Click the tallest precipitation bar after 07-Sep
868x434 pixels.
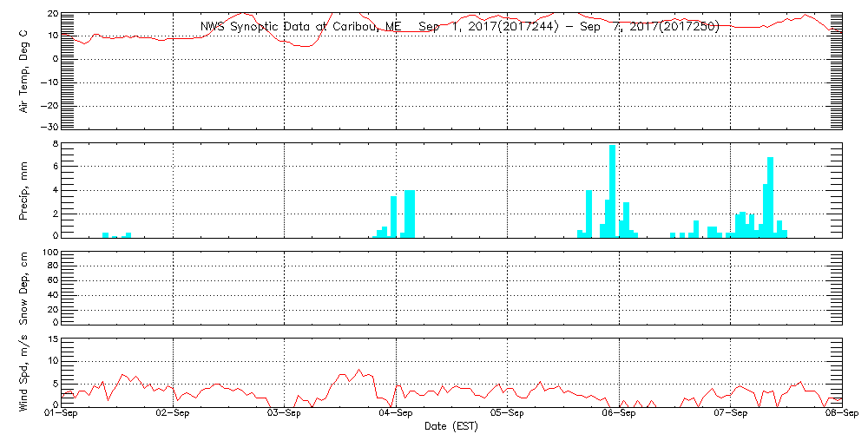[770, 197]
